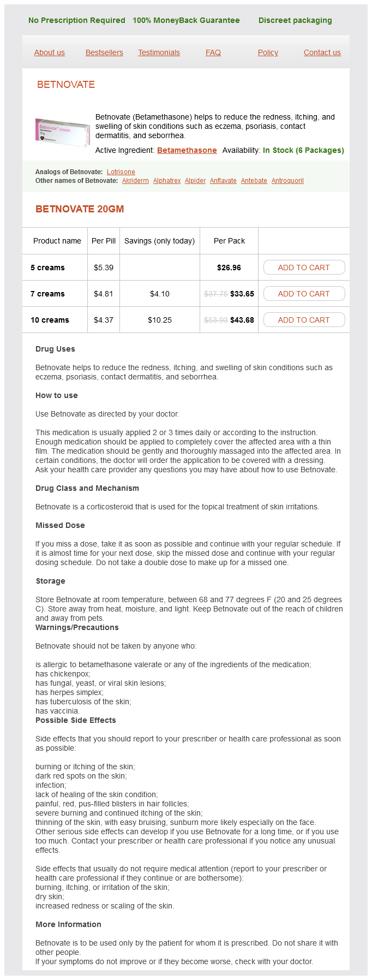Add 10 creams pack to cart
The height and width of the screenshot is (980, 372).
304,320
